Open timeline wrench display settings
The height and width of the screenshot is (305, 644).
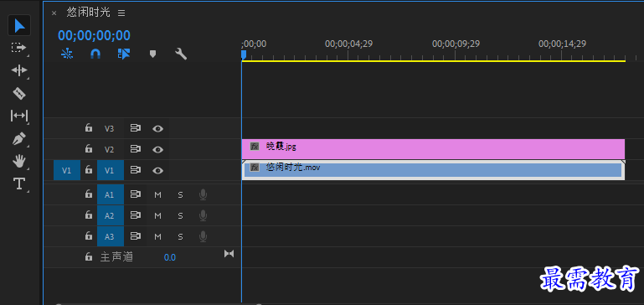pos(181,54)
